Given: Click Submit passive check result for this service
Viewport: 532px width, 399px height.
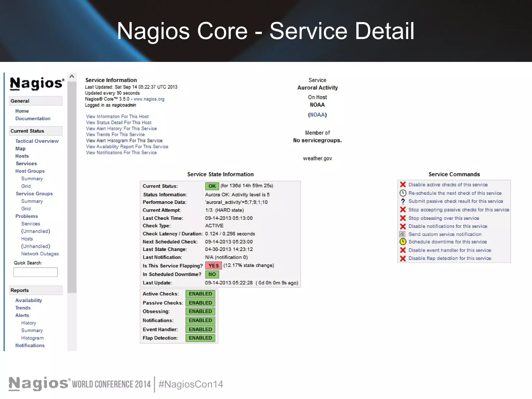Looking at the screenshot, I should [456, 201].
